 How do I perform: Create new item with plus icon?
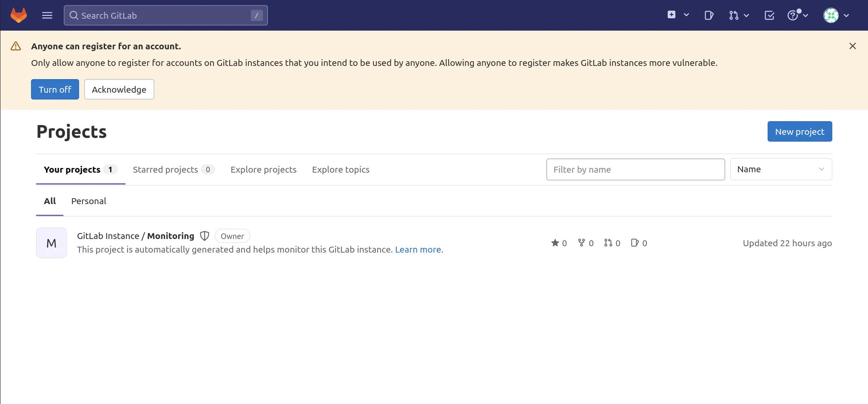pyautogui.click(x=671, y=14)
